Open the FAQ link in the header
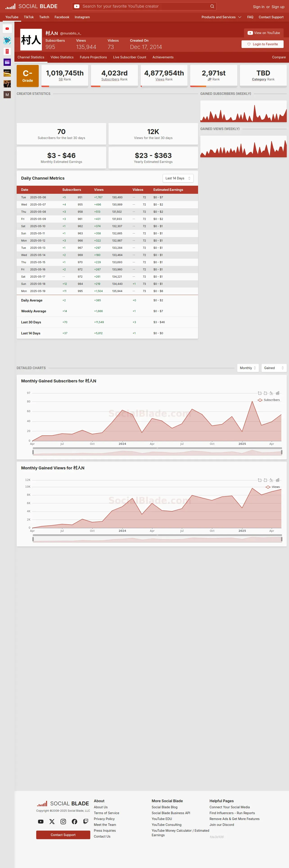Screen dimensions: 289x868 [x=250, y=17]
